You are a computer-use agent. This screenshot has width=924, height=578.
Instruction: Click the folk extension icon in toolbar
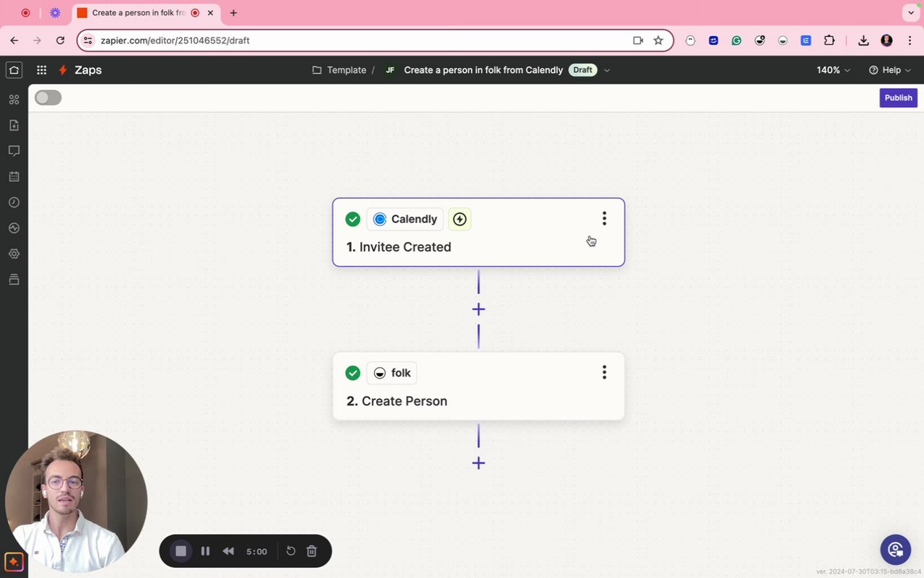(x=783, y=40)
